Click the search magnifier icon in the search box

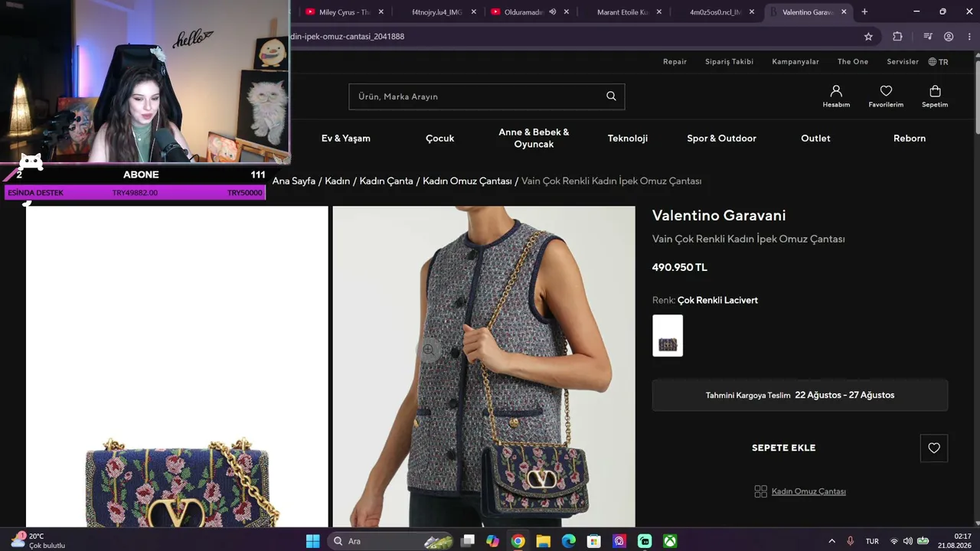(611, 96)
